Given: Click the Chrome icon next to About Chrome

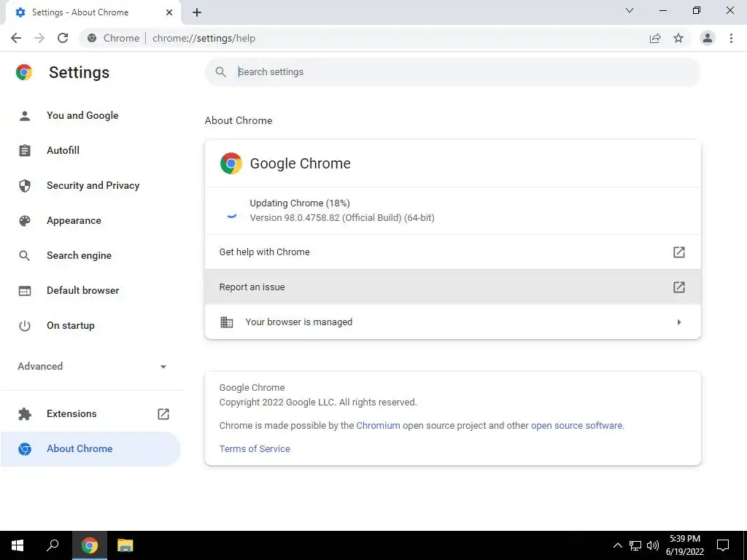Looking at the screenshot, I should [x=25, y=449].
